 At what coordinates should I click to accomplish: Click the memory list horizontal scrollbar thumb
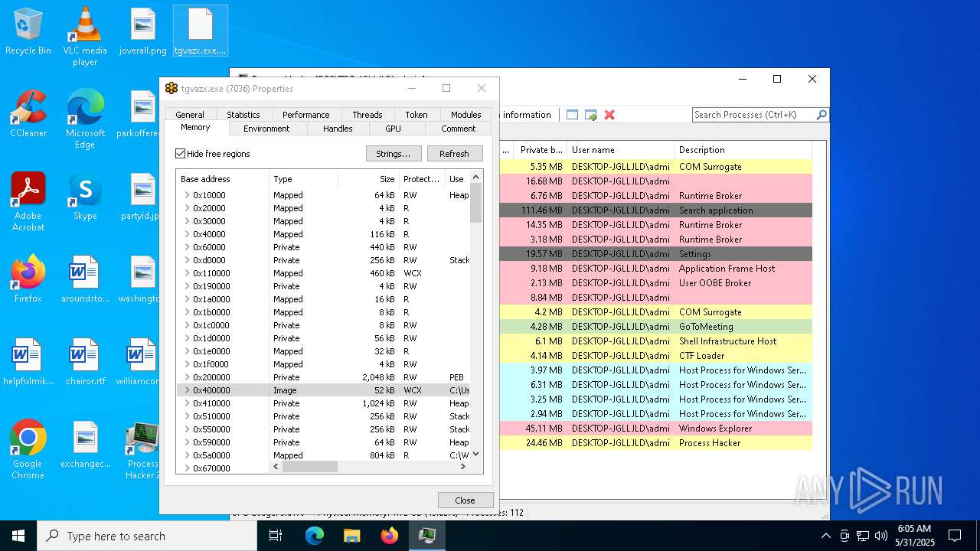click(x=310, y=466)
